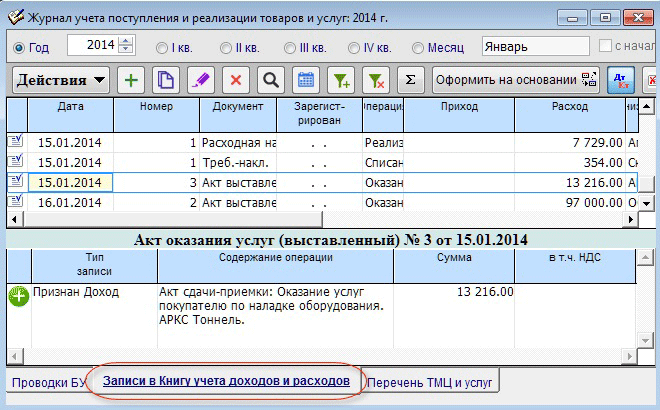The image size is (660, 410).
Task: Open Записи в Книгу учета доходов и расходов tab
Action: pyautogui.click(x=226, y=381)
